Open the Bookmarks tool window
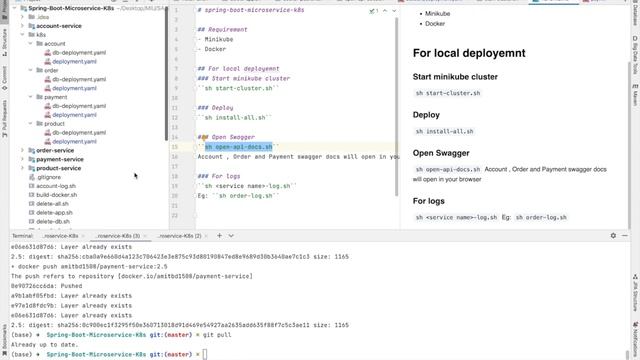This screenshot has width=640, height=360. coord(4,340)
